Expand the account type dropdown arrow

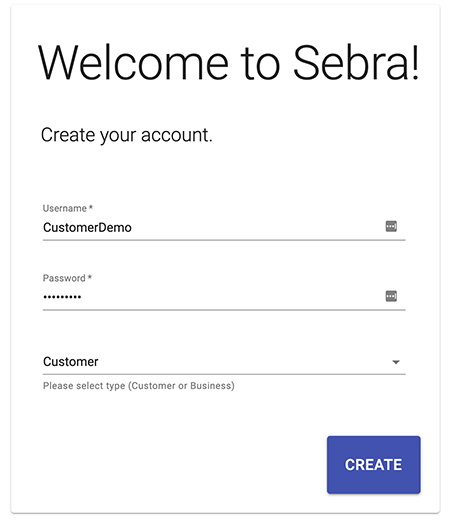tap(396, 362)
